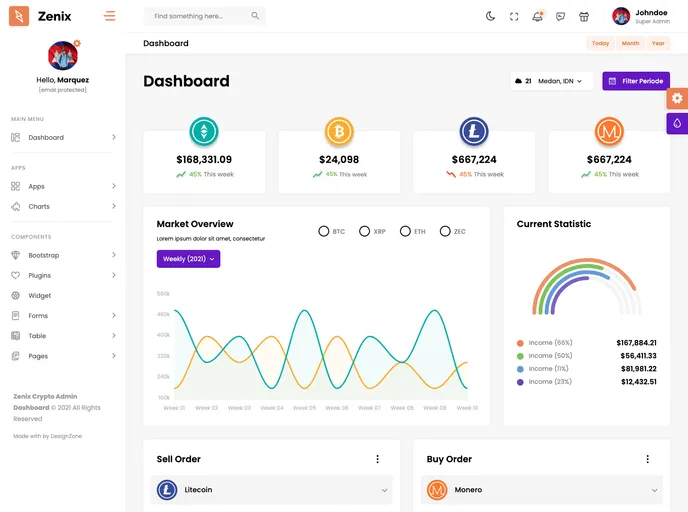Open the gift box icon
This screenshot has width=688, height=512.
pos(584,17)
